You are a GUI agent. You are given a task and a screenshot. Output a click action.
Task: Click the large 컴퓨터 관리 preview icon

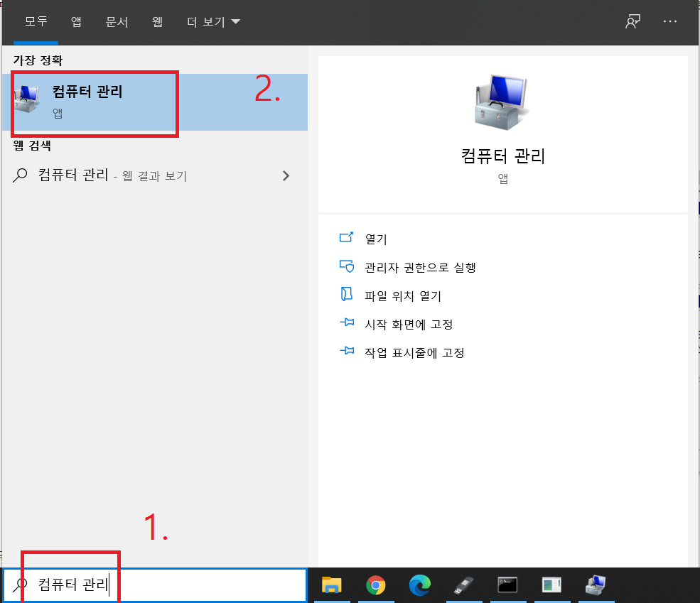[502, 102]
